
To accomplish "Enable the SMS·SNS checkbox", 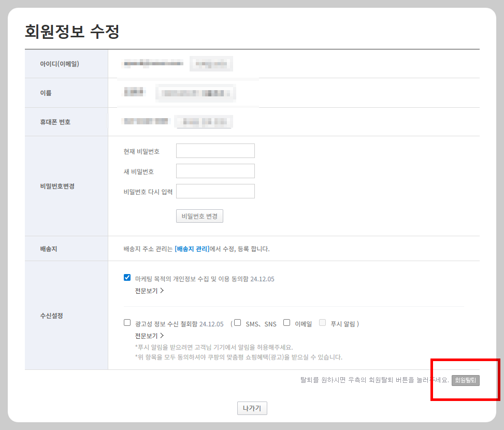I will (237, 322).
